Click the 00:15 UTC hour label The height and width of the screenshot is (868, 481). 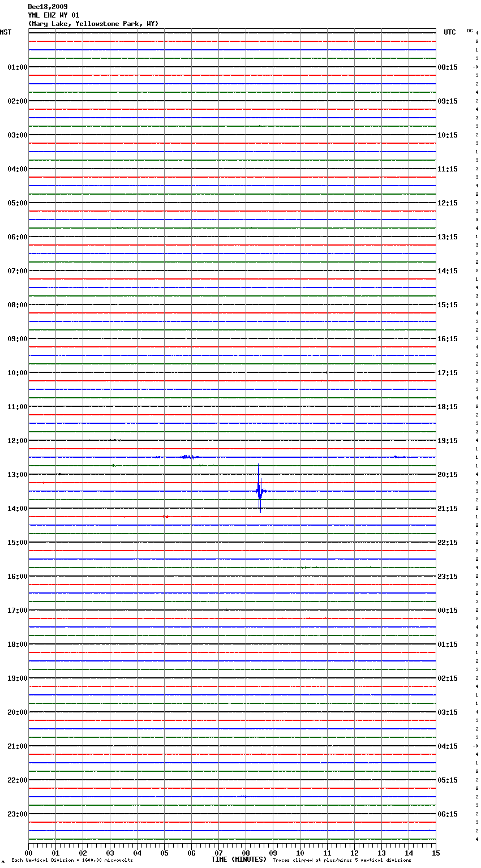pyautogui.click(x=447, y=611)
